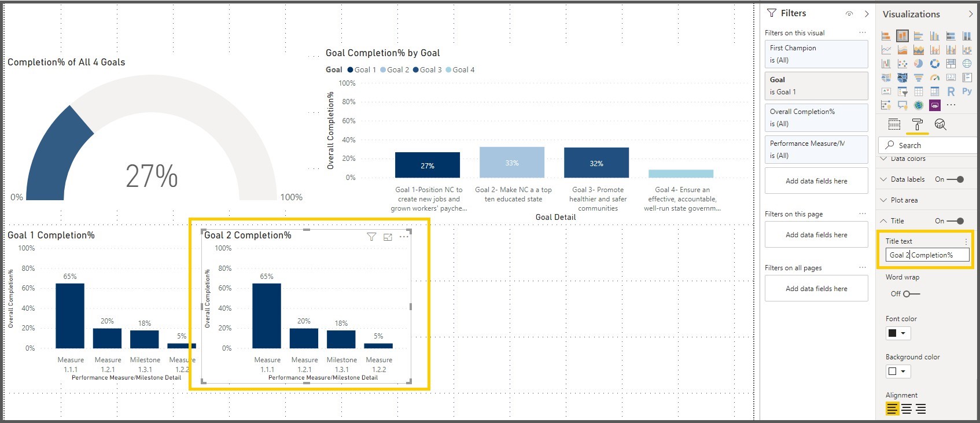
Task: Select the Clustered column chart visual
Action: pos(935,36)
